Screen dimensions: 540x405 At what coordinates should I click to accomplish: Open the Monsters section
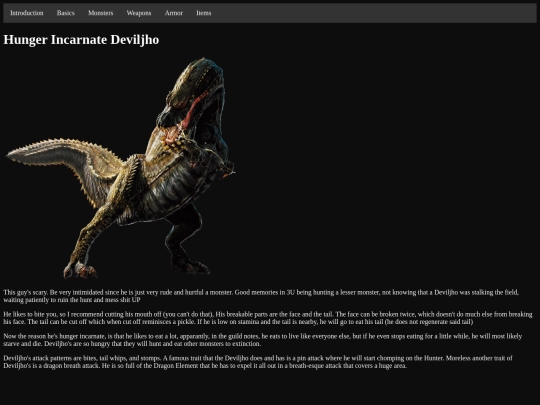coord(101,13)
